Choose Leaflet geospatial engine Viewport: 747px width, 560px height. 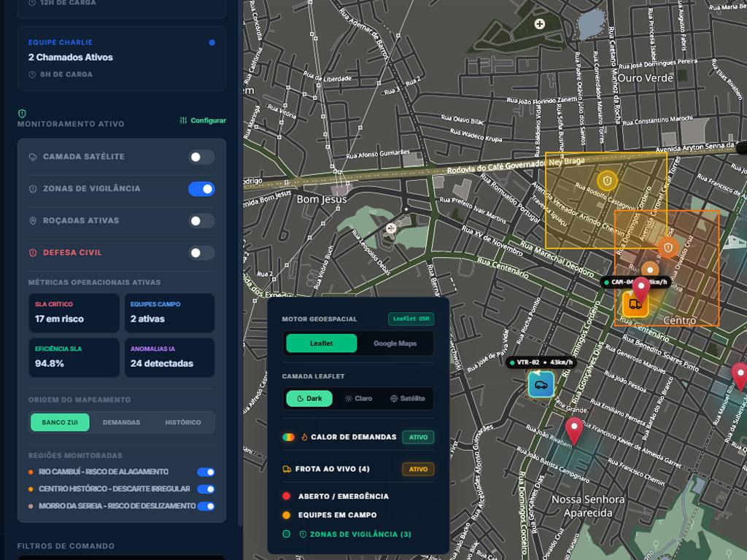pos(322,343)
